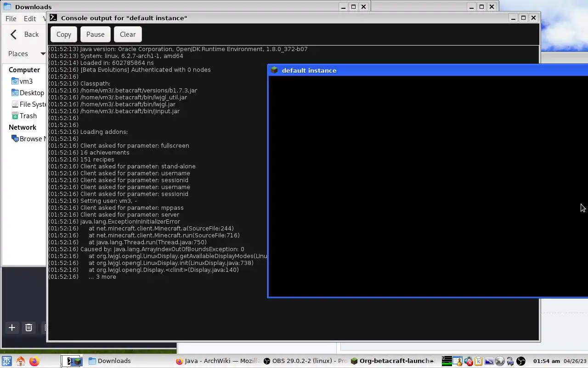Image resolution: width=588 pixels, height=368 pixels.
Task: Copy the console output
Action: tap(64, 34)
